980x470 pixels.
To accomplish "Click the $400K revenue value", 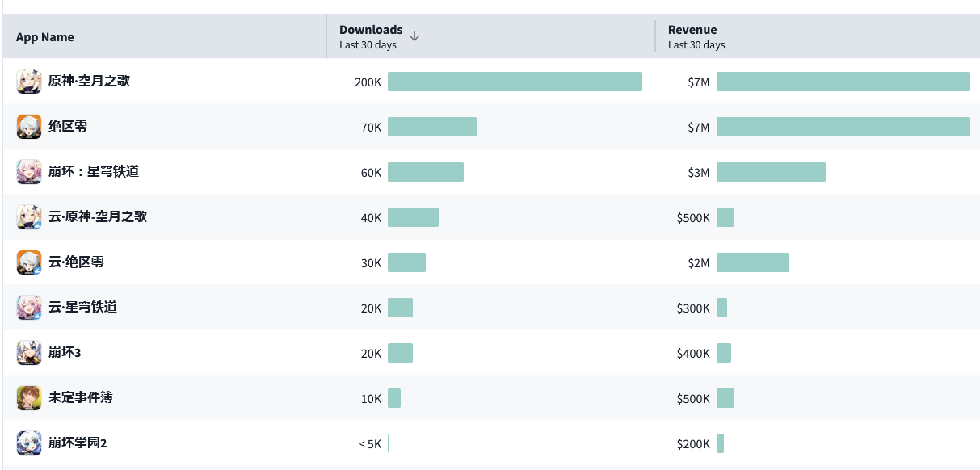I will 693,354.
